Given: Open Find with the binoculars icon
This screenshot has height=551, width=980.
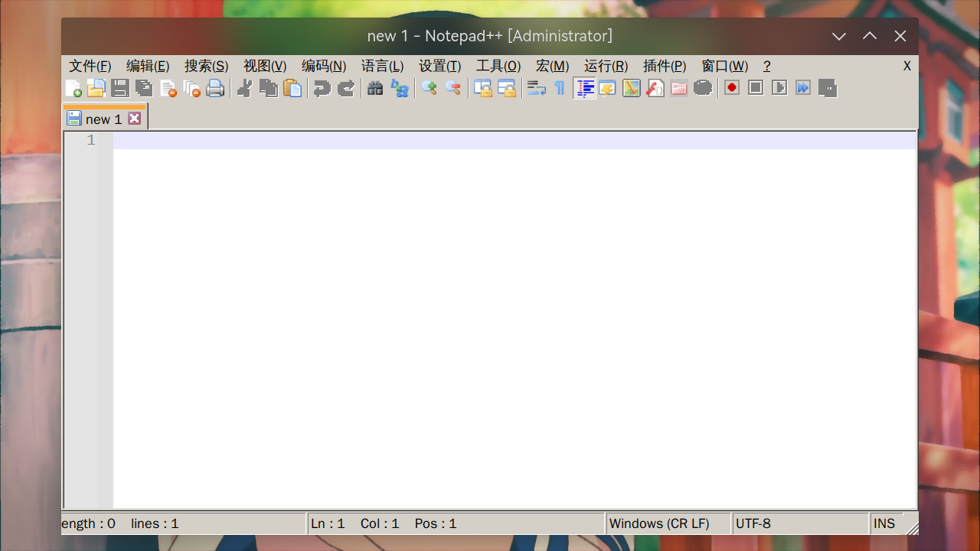Looking at the screenshot, I should (375, 89).
